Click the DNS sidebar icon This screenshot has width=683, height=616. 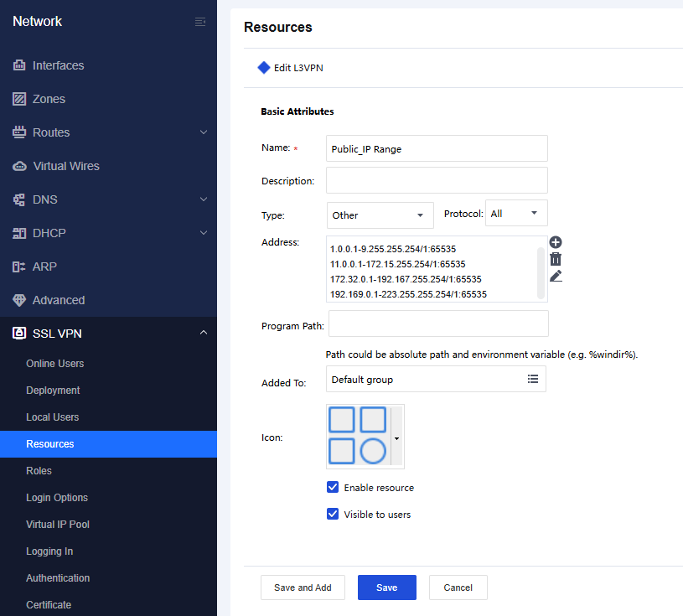pyautogui.click(x=19, y=199)
